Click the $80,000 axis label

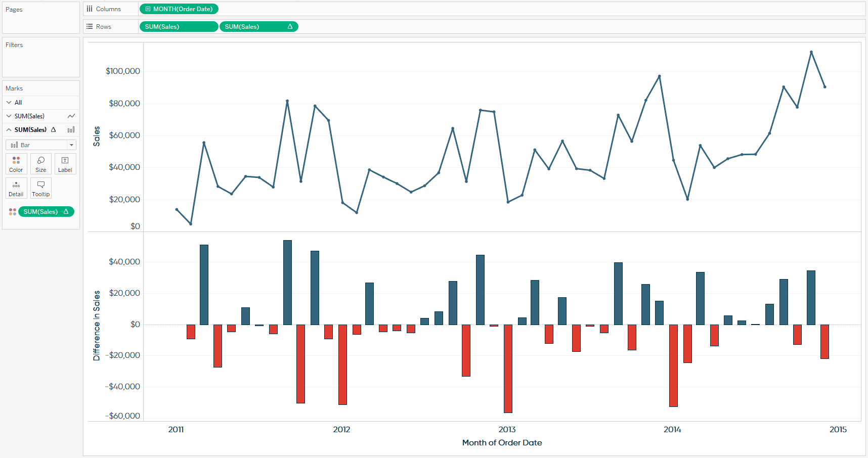(124, 104)
